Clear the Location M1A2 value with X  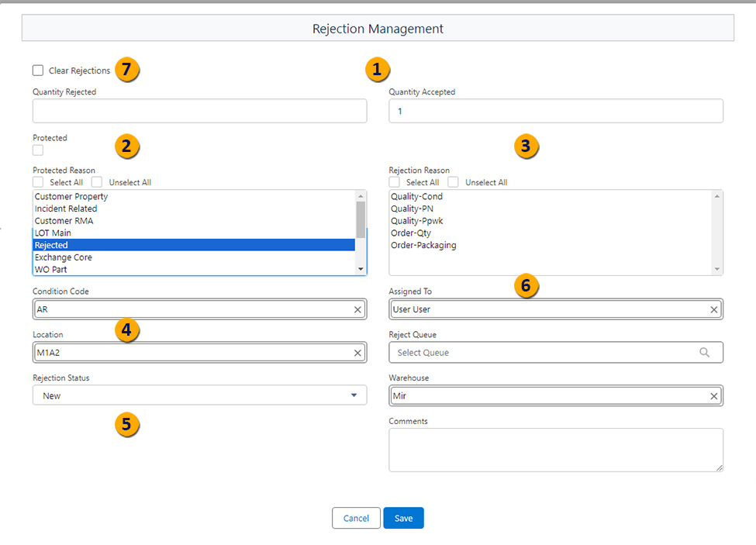pyautogui.click(x=357, y=353)
